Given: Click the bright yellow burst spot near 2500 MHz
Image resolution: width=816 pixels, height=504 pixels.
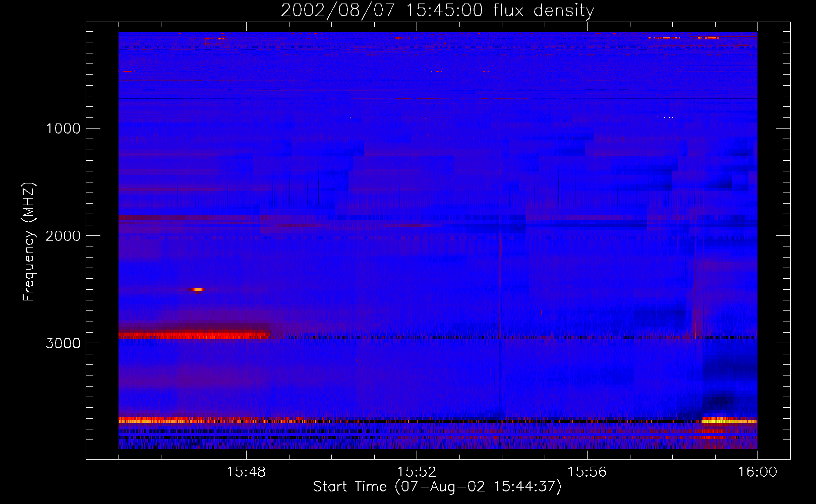Looking at the screenshot, I should coord(198,289).
